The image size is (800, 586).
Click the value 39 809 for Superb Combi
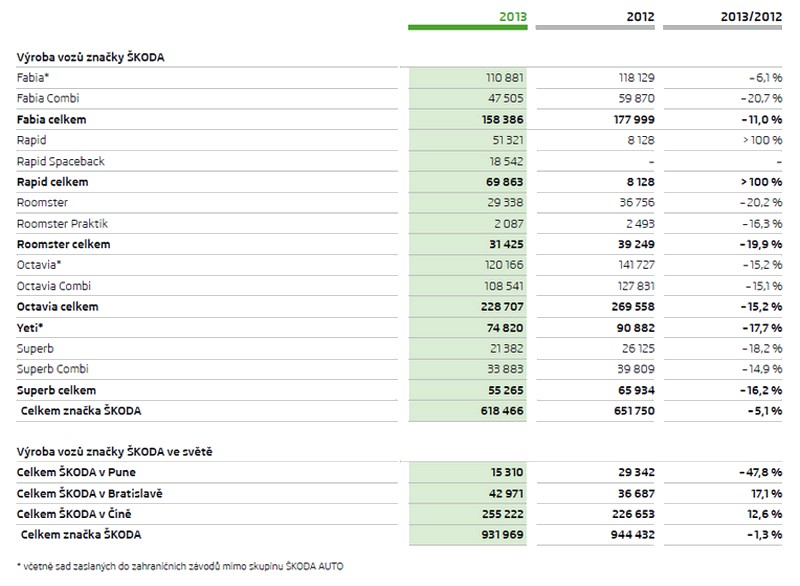[x=636, y=369]
